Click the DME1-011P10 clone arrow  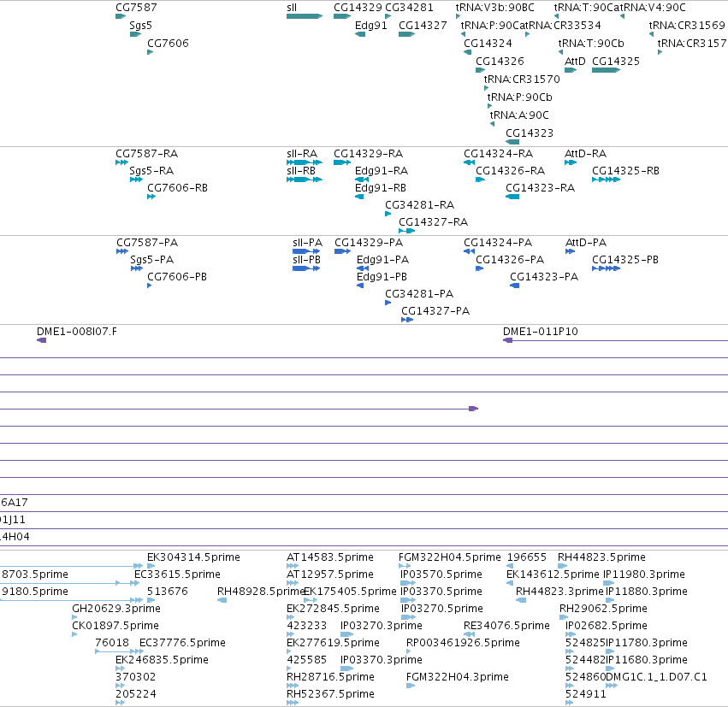click(507, 340)
